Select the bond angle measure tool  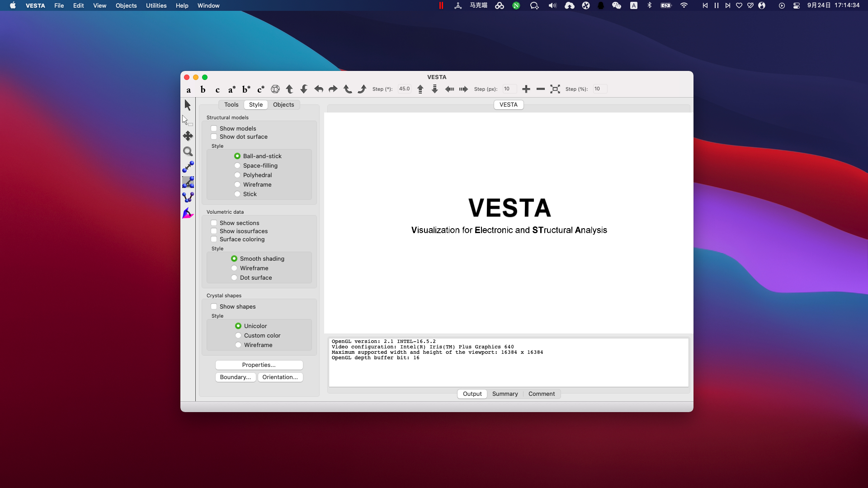pos(188,182)
